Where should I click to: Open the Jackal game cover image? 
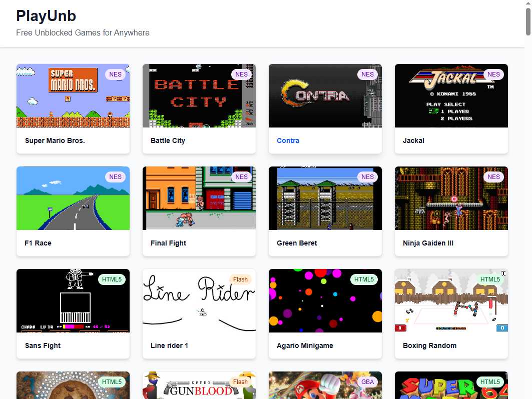[x=451, y=95]
